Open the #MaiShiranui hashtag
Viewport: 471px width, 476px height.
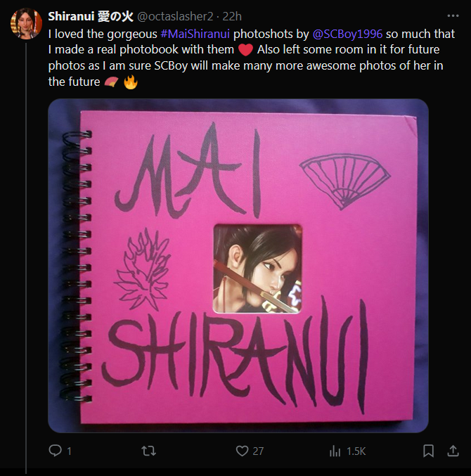pyautogui.click(x=195, y=34)
